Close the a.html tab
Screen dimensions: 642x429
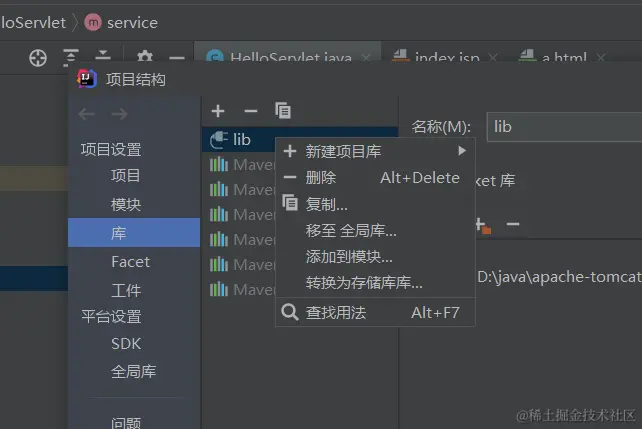pyautogui.click(x=601, y=58)
